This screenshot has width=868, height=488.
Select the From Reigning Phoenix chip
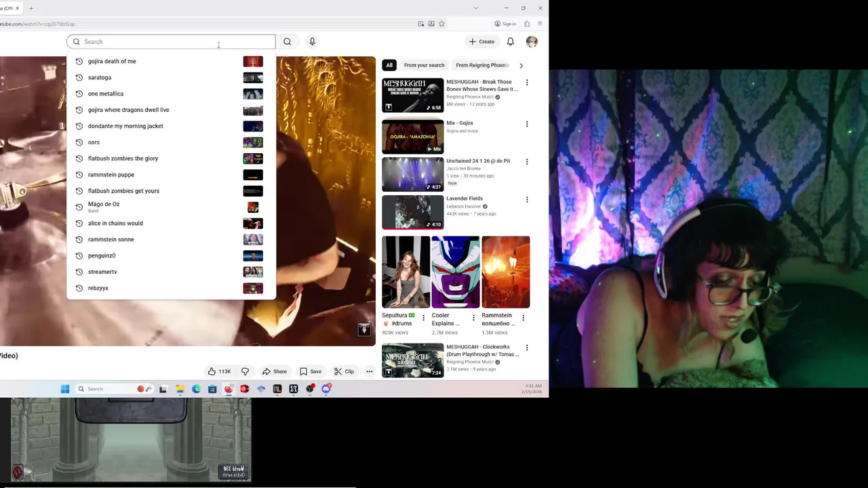pyautogui.click(x=482, y=65)
